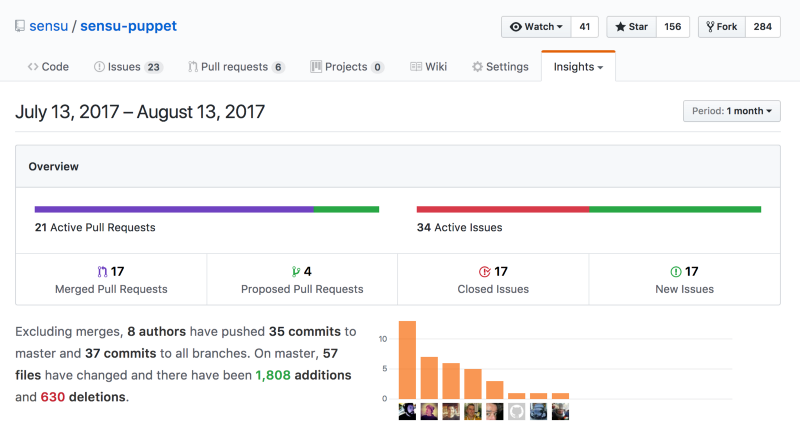This screenshot has width=800, height=444.
Task: Open the Pull requests tab
Action: (x=236, y=67)
